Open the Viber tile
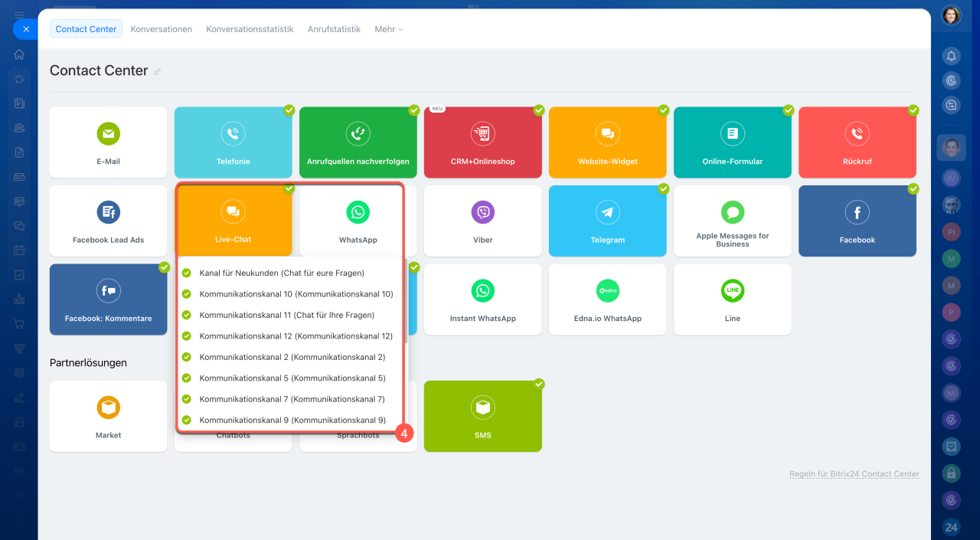This screenshot has height=540, width=980. [482, 221]
